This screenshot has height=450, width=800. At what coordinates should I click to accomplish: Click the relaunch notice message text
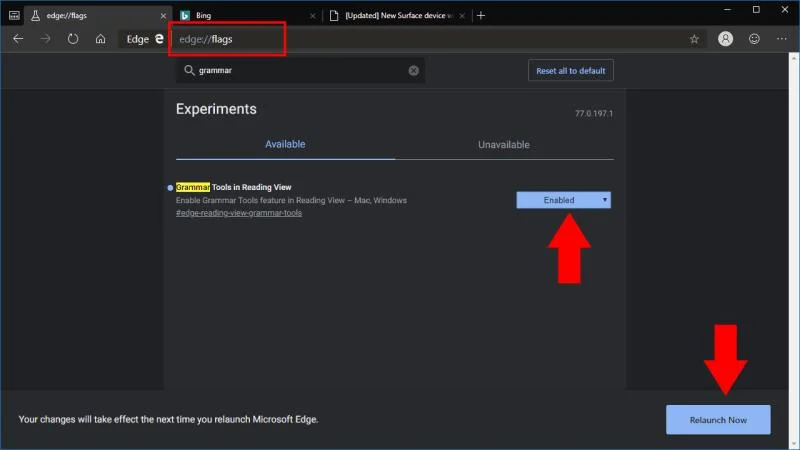click(x=168, y=419)
